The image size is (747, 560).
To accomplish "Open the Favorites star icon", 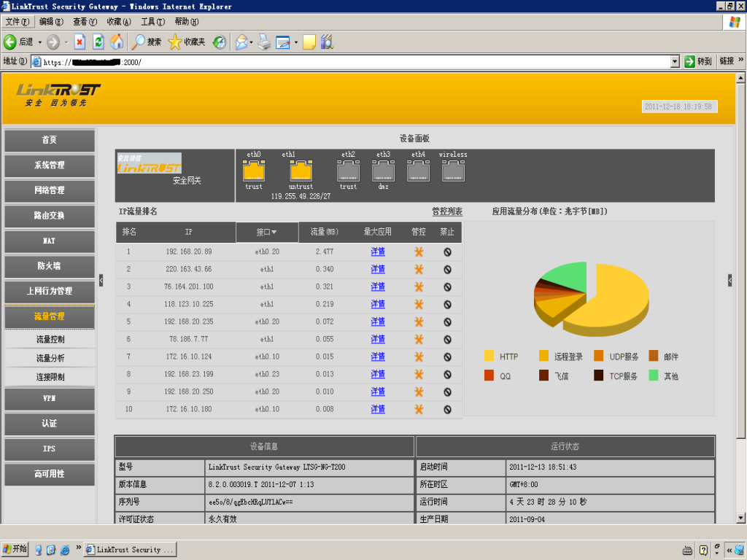I will point(175,42).
